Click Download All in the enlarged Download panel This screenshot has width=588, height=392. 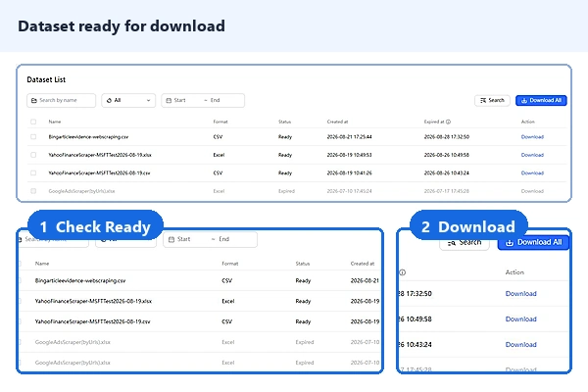pos(533,242)
